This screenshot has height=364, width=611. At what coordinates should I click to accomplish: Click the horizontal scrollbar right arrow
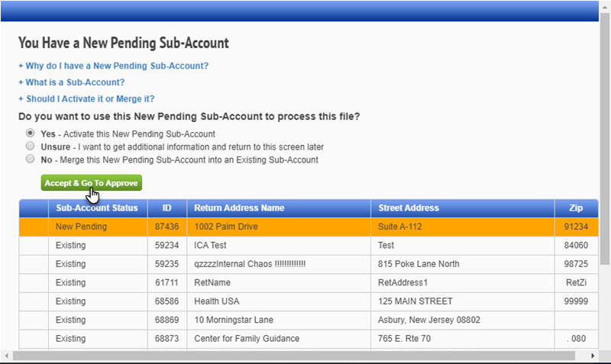click(x=593, y=356)
